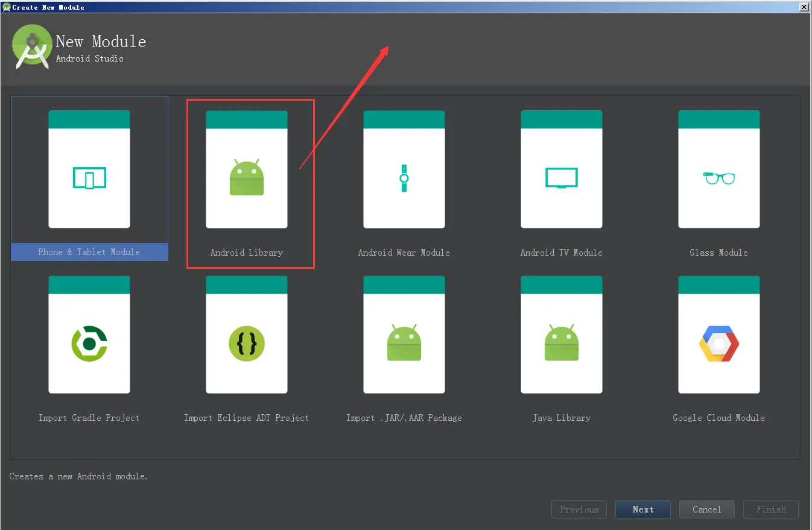
Task: Click the "Phone & Tablet Module" label
Action: point(89,252)
